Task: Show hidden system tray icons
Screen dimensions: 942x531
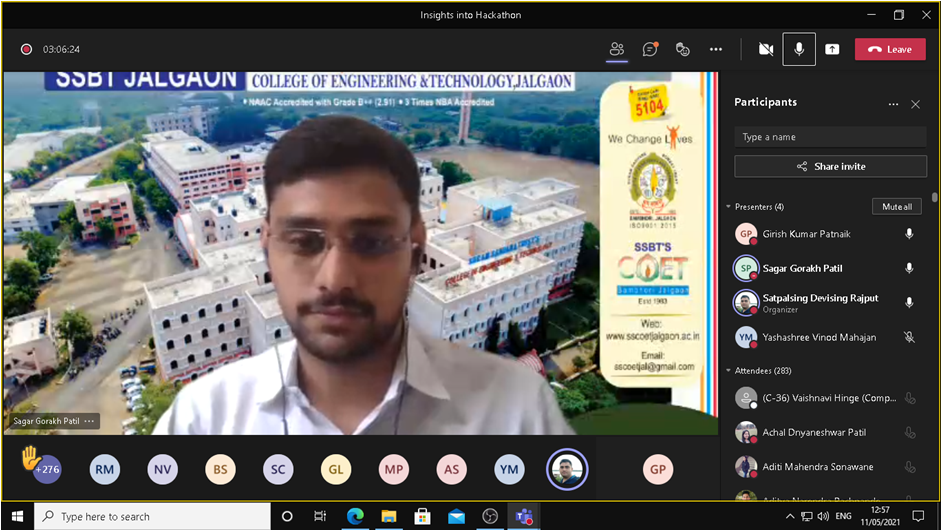Action: click(x=790, y=517)
